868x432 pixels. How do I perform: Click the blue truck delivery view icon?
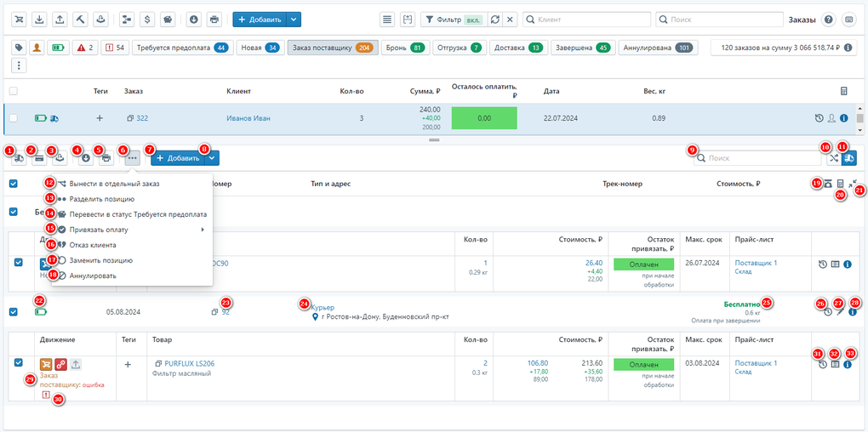(x=848, y=158)
